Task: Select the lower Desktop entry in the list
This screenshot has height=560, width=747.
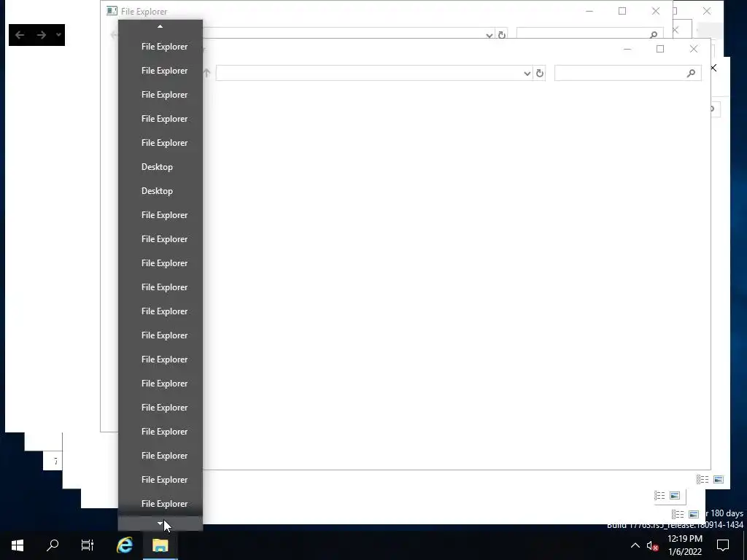Action: pos(160,191)
